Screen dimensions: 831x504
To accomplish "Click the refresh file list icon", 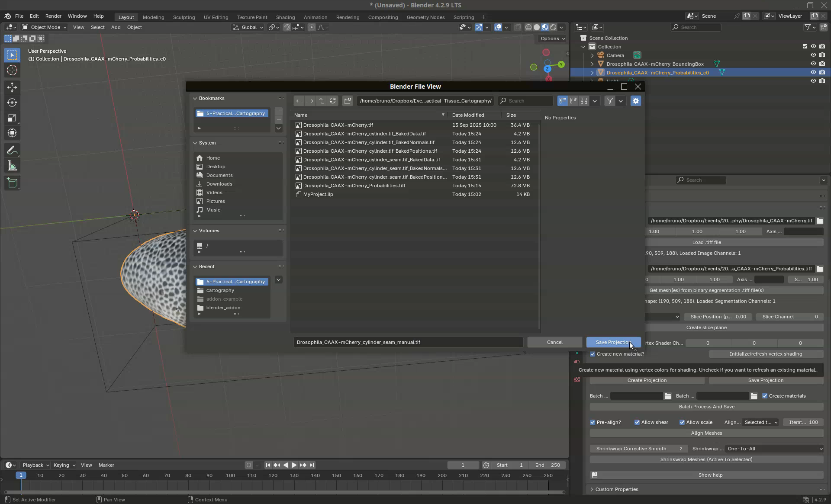I will 332,101.
